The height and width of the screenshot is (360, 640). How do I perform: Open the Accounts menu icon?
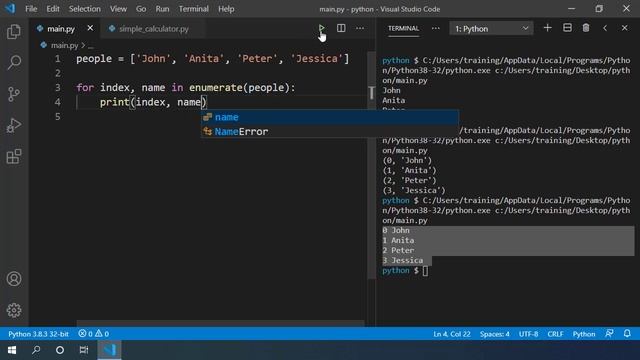(x=14, y=279)
